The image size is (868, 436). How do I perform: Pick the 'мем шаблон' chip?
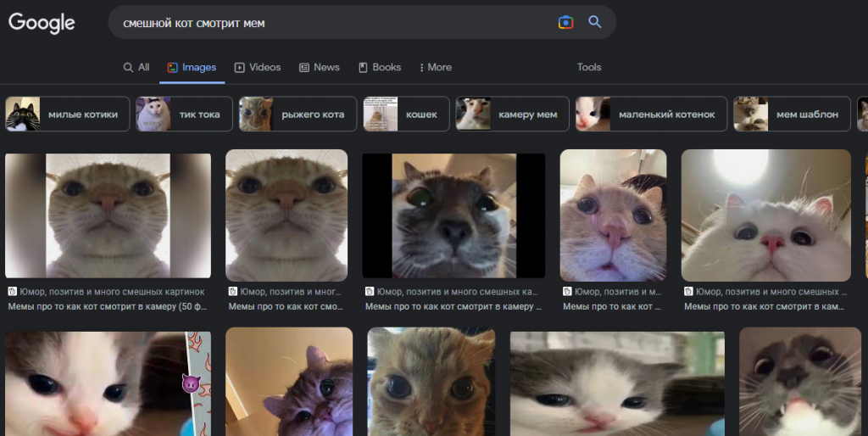click(792, 115)
